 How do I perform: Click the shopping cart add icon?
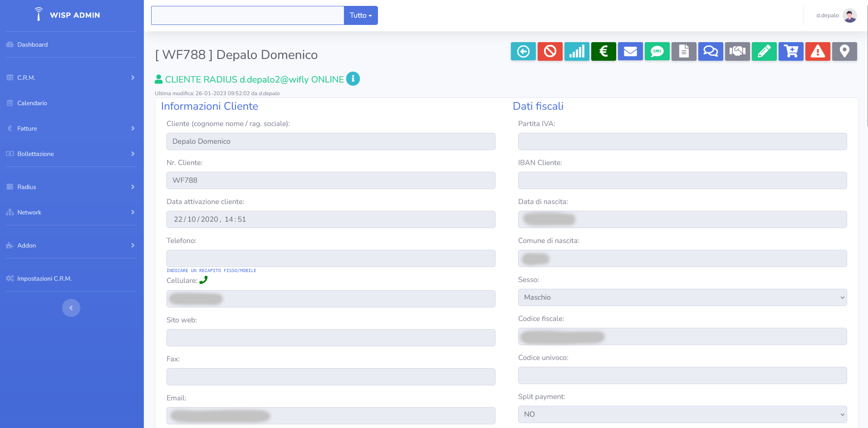(791, 52)
